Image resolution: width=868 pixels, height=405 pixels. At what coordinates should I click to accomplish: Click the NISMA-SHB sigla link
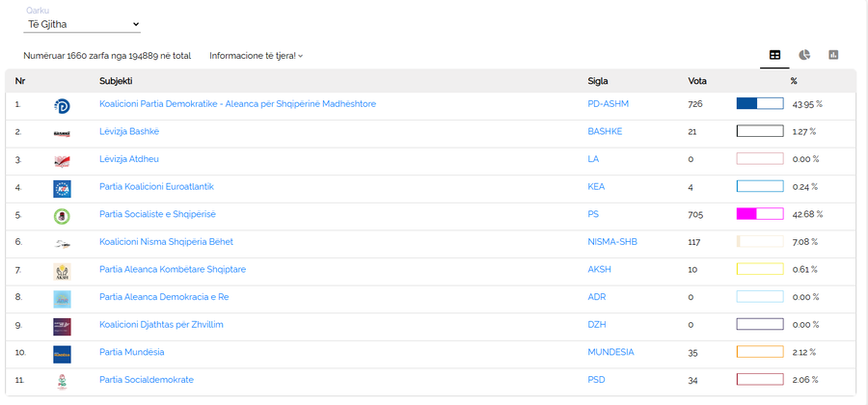[612, 242]
